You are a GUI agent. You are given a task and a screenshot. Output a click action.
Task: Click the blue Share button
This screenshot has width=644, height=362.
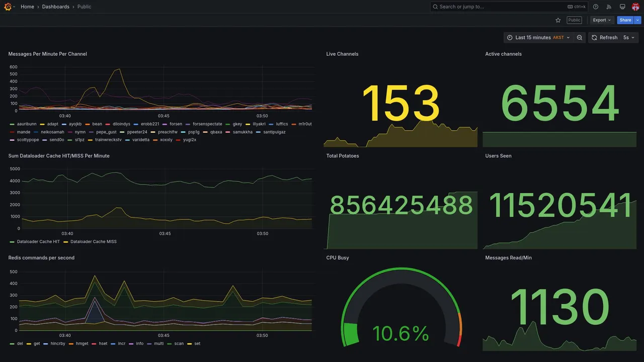625,20
